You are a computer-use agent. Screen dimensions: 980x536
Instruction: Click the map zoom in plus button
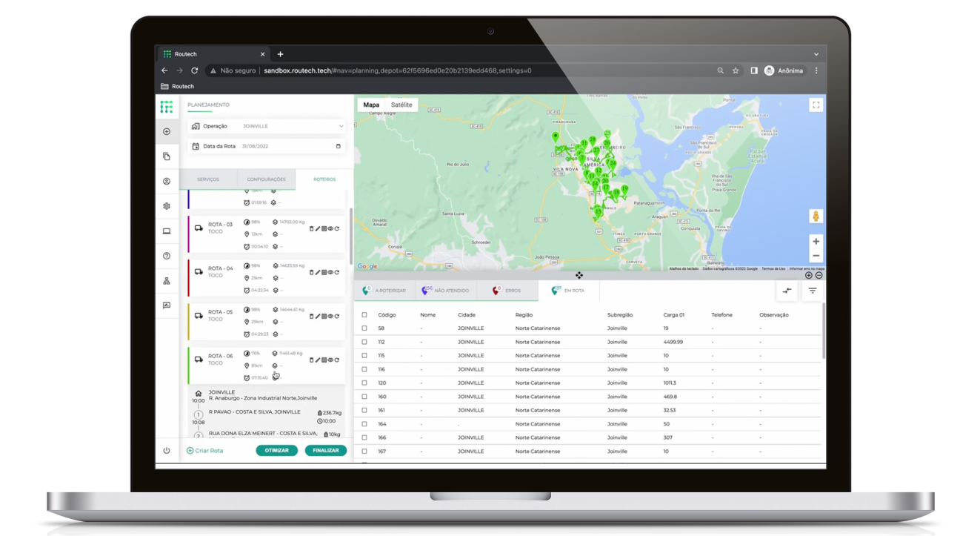[816, 242]
